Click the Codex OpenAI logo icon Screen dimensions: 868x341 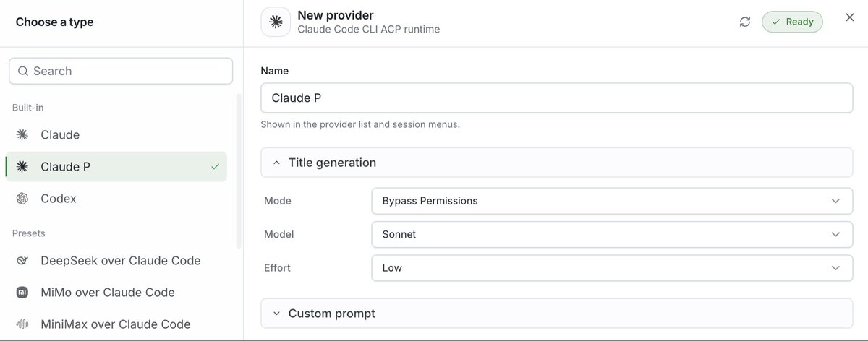point(22,198)
